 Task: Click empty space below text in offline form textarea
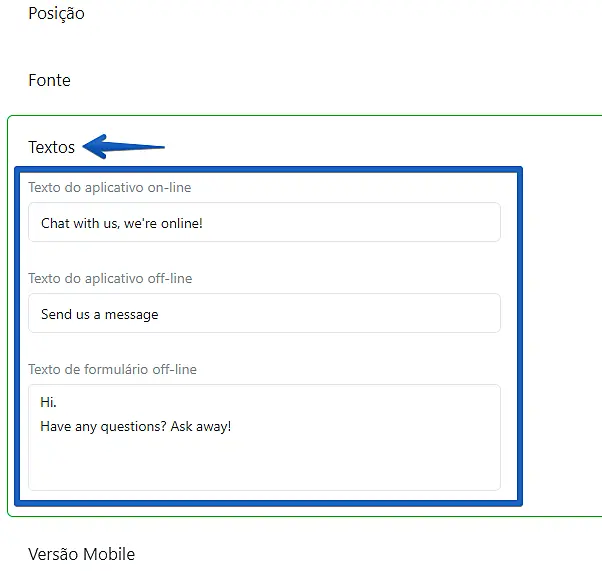pos(260,465)
